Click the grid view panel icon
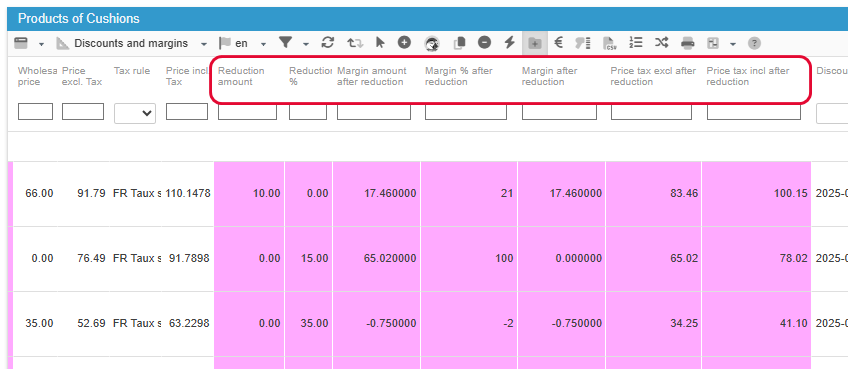 tap(21, 43)
